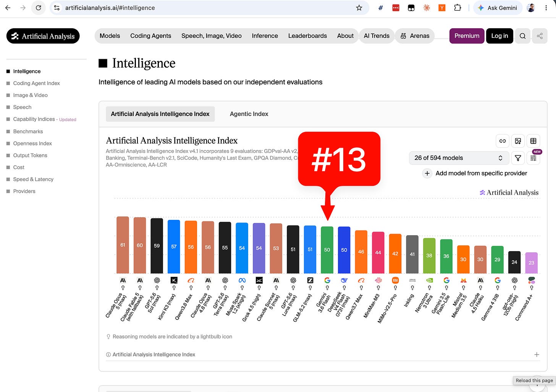The image size is (556, 392).
Task: Click the MiniMax waveform logo under MiniMax-M3
Action: tap(378, 280)
